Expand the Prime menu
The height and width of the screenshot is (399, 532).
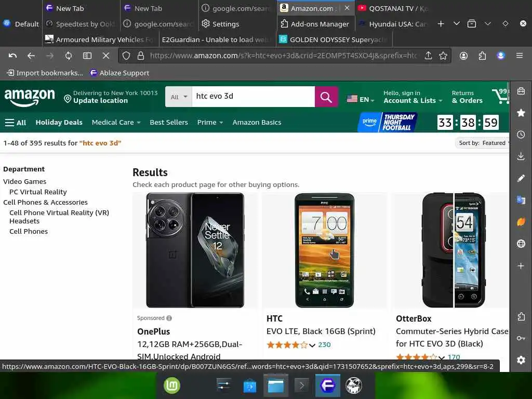[x=210, y=122]
